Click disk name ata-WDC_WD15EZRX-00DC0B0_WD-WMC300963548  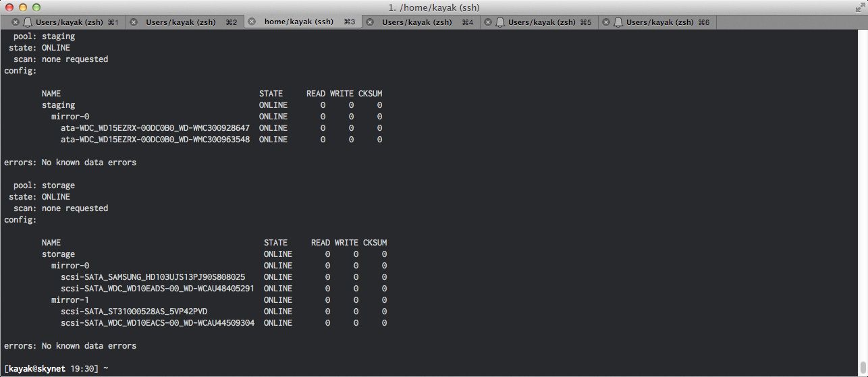155,140
